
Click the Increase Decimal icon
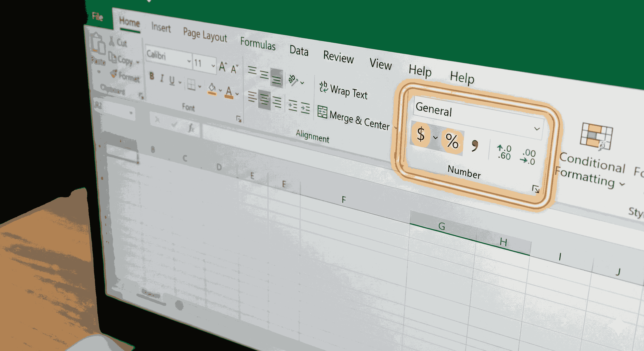[504, 152]
